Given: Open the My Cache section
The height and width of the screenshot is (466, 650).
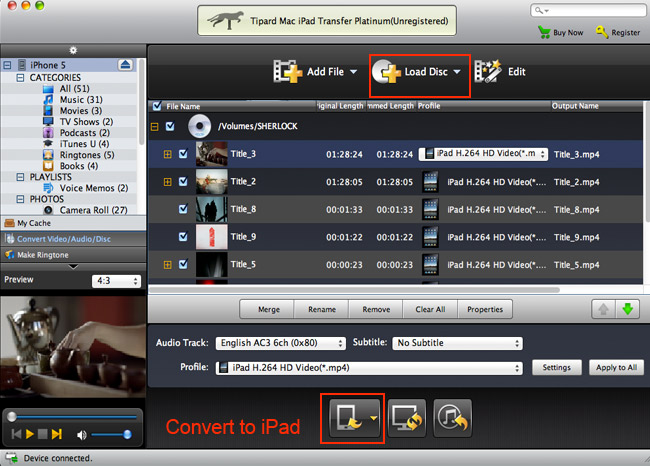Looking at the screenshot, I should coord(73,223).
